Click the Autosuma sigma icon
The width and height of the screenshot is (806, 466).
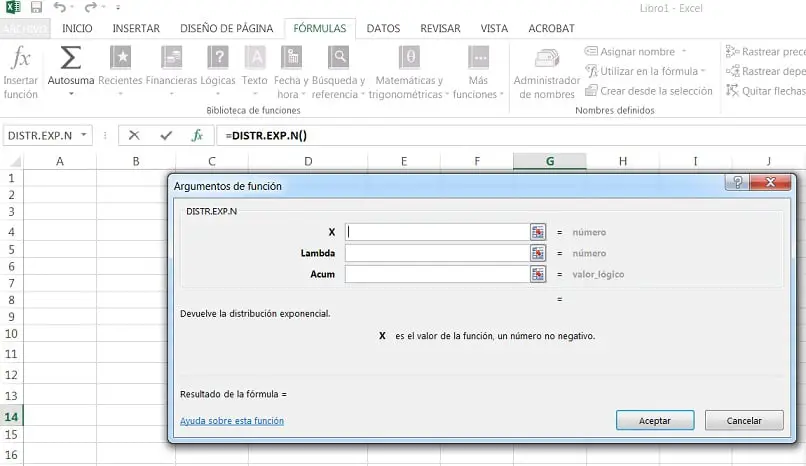71,57
